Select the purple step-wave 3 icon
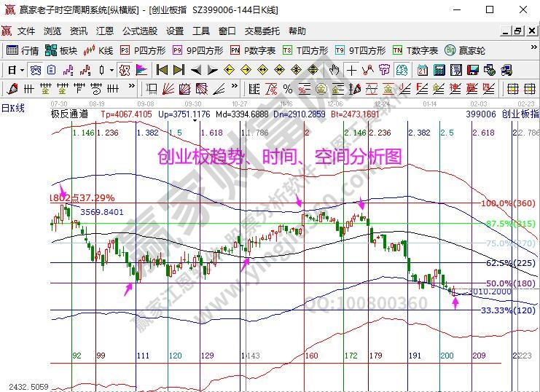The height and width of the screenshot is (392, 540). click(69, 70)
